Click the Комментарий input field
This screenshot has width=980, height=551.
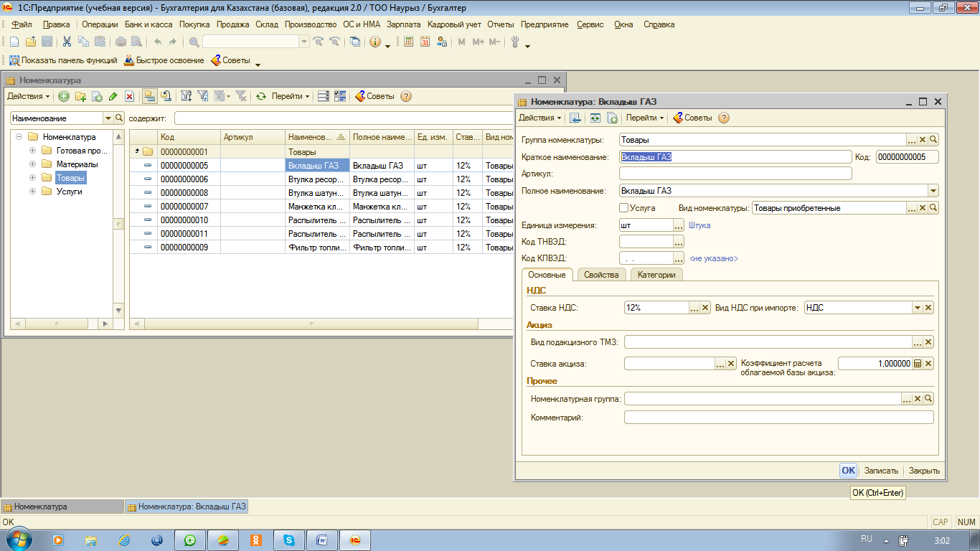(779, 418)
